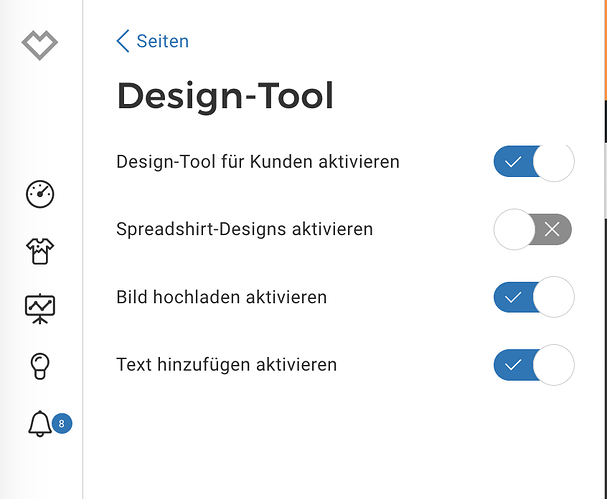The width and height of the screenshot is (607, 499).
Task: Go back to Seiten
Action: click(x=162, y=41)
